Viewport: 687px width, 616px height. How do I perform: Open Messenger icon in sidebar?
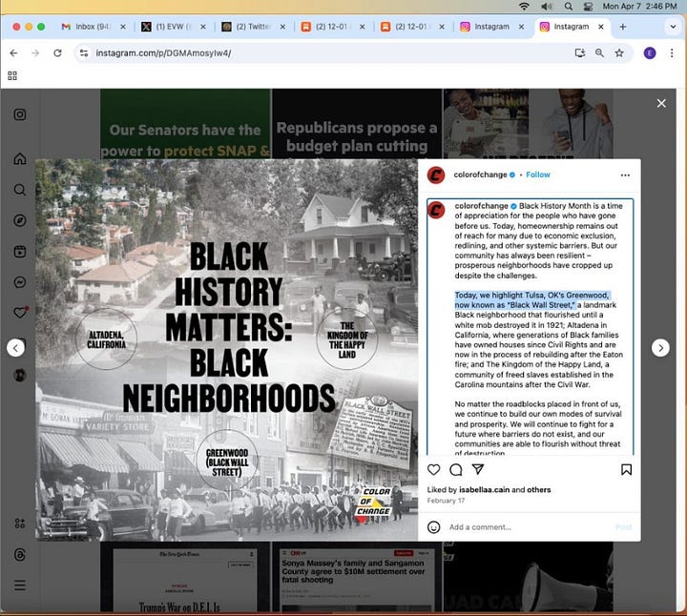[20, 282]
